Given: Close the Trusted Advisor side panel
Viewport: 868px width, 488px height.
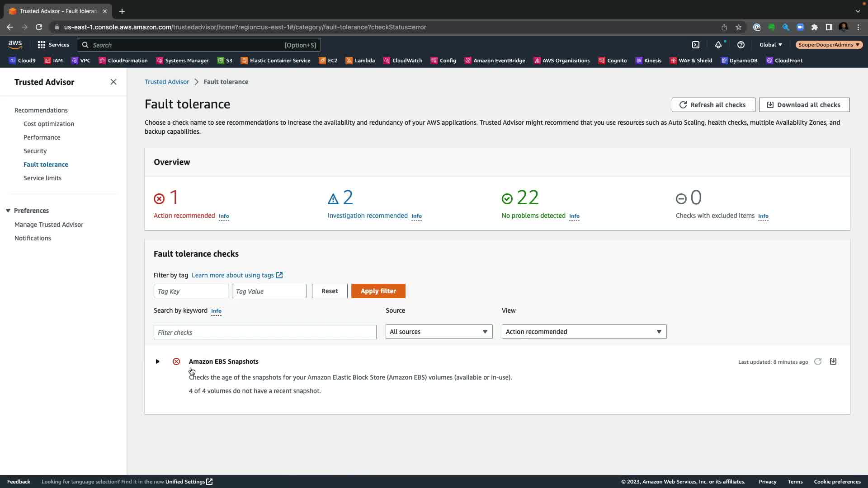Looking at the screenshot, I should [113, 82].
